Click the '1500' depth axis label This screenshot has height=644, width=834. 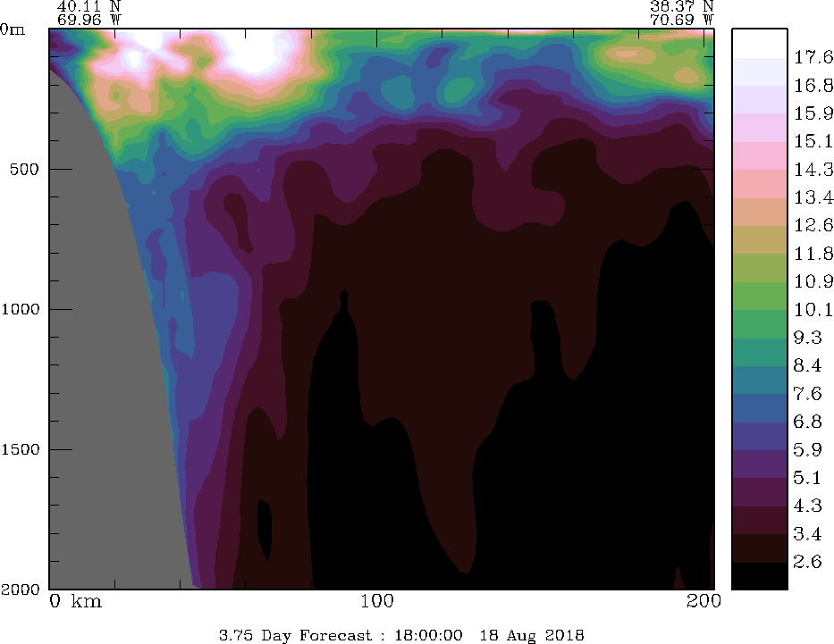click(x=21, y=449)
